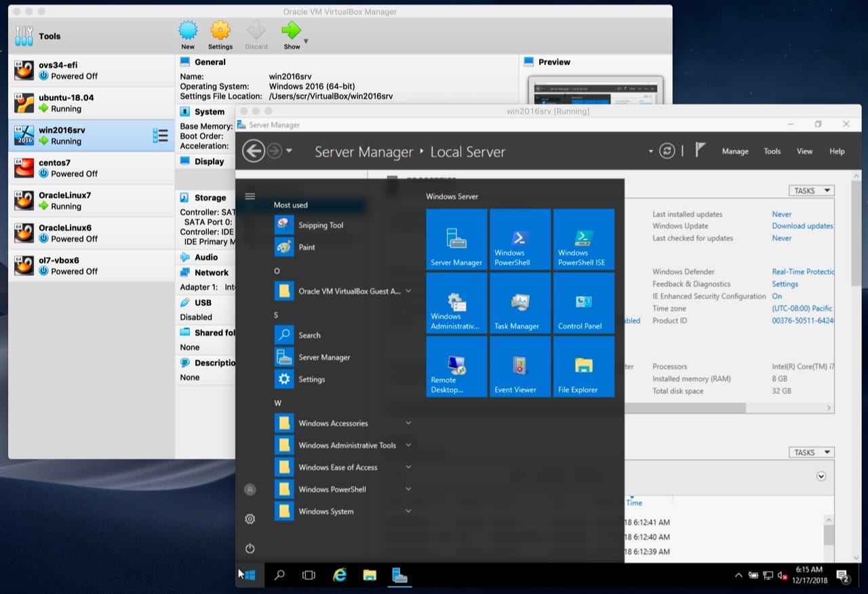Open Internet Explorer from the taskbar
Screen dimensions: 868x594
coord(338,574)
